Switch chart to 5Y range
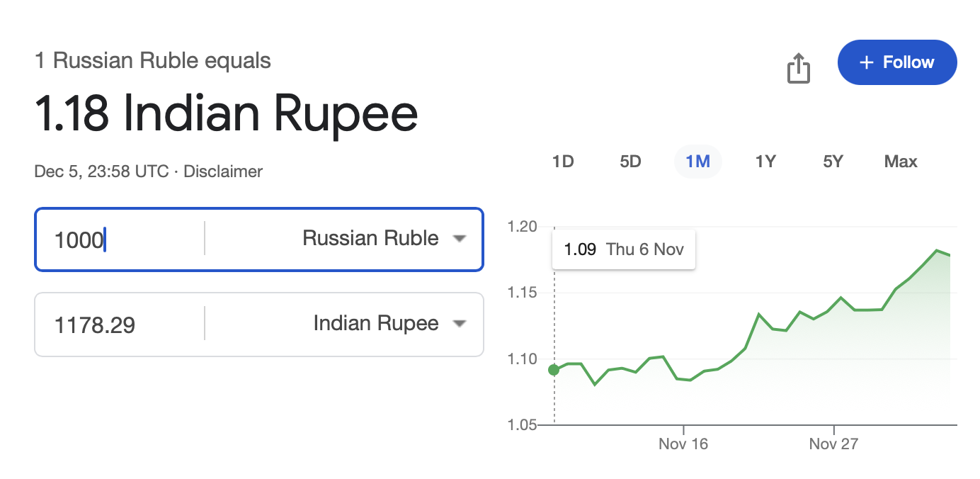 (x=833, y=162)
